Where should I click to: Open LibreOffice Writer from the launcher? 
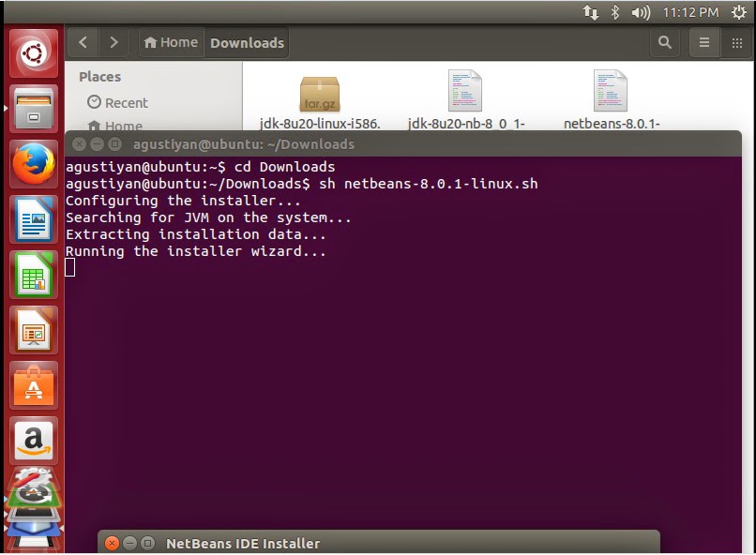pos(33,219)
